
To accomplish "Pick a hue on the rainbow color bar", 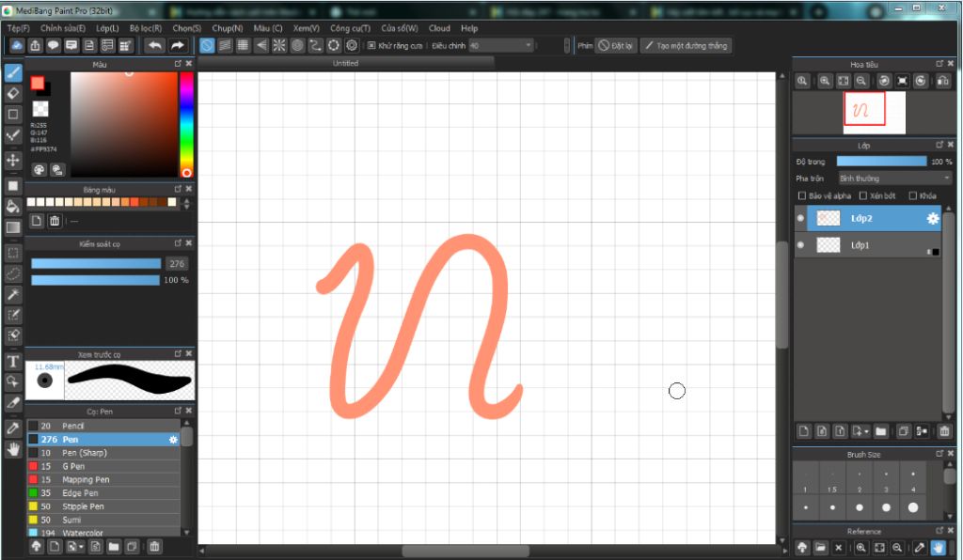I will point(186,125).
